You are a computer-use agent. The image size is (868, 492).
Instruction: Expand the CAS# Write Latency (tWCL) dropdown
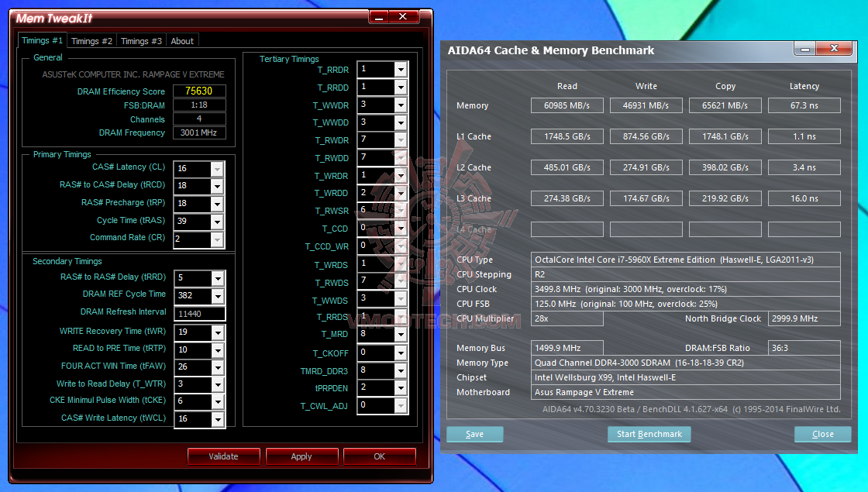(x=218, y=419)
